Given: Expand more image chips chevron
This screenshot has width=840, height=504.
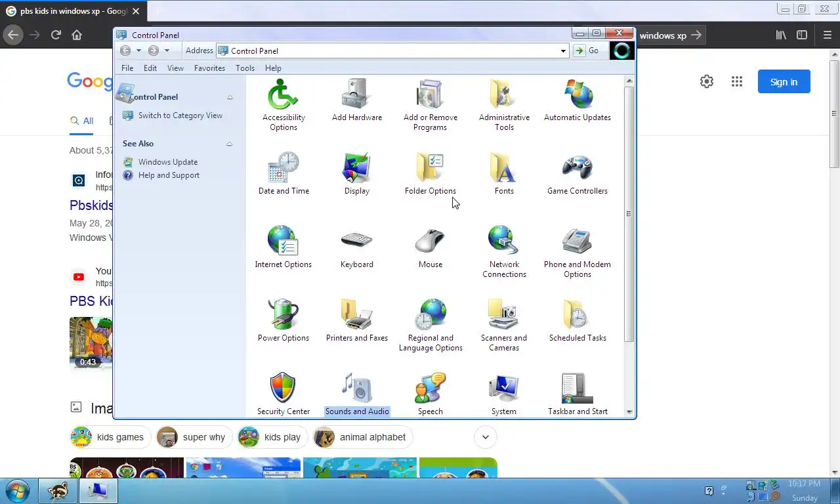Looking at the screenshot, I should (486, 437).
